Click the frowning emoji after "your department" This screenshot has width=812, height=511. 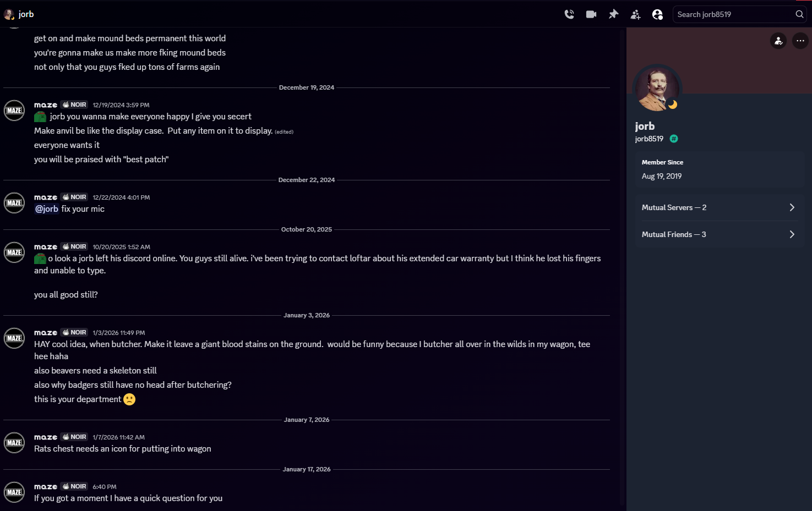(x=129, y=399)
